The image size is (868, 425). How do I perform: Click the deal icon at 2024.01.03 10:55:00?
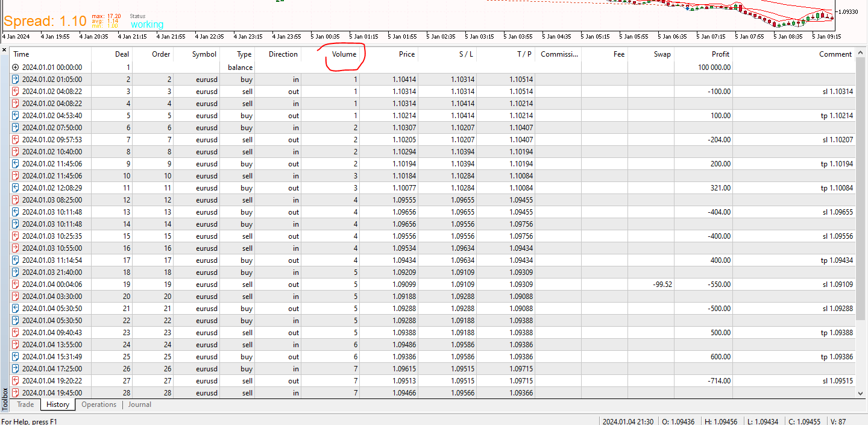[x=16, y=248]
